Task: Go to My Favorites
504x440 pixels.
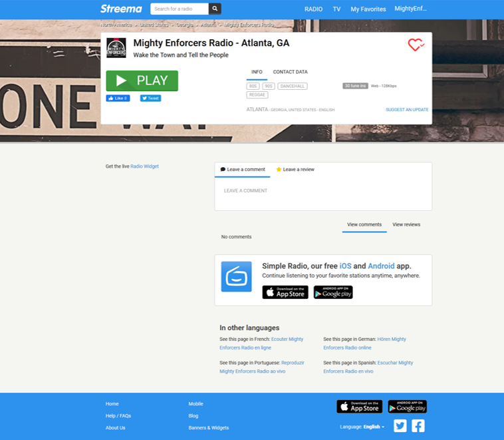Action: [368, 9]
